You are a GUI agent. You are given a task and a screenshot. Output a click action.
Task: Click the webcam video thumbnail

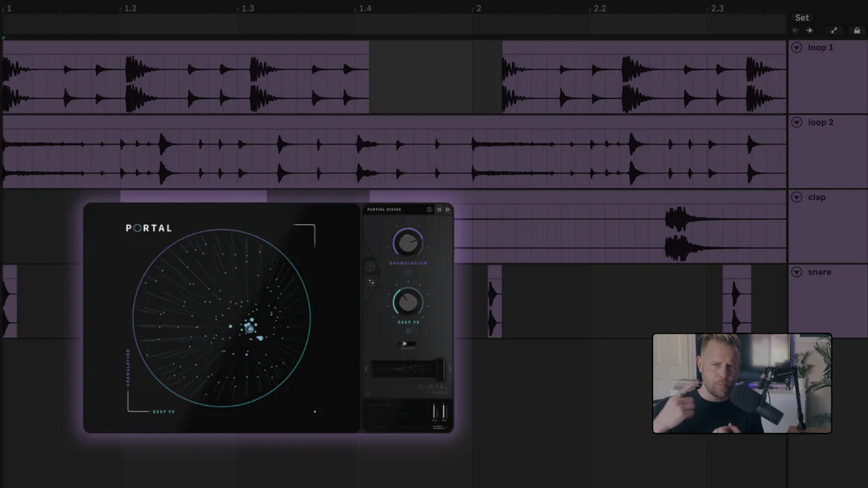(742, 383)
